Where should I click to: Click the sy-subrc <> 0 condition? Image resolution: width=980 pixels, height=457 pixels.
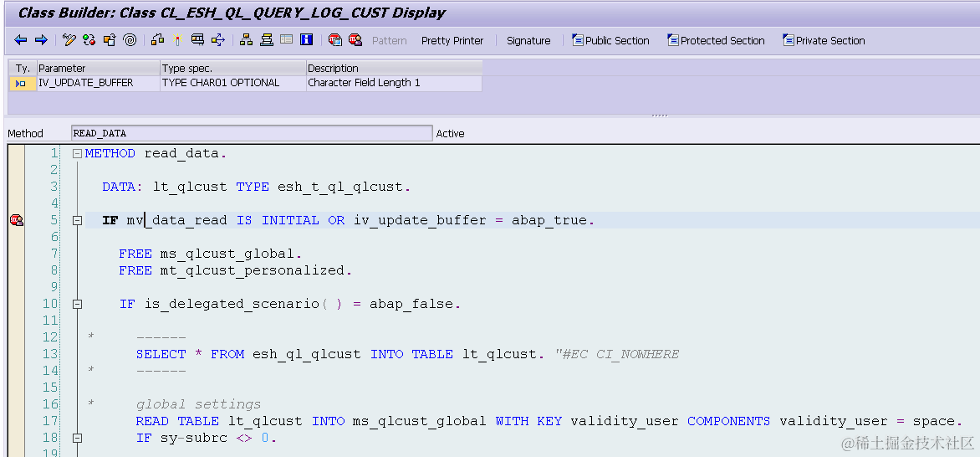(214, 439)
